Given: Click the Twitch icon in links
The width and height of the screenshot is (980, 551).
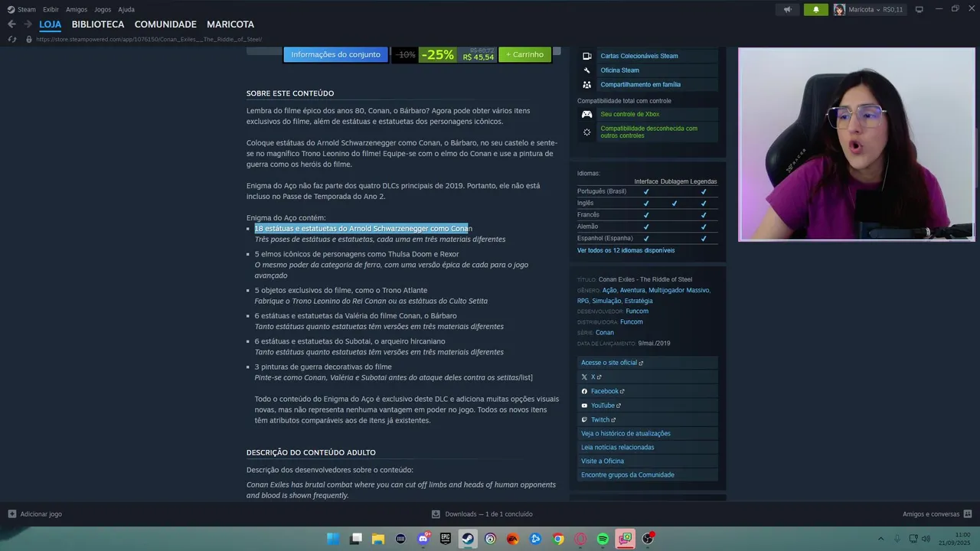Looking at the screenshot, I should click(x=584, y=419).
